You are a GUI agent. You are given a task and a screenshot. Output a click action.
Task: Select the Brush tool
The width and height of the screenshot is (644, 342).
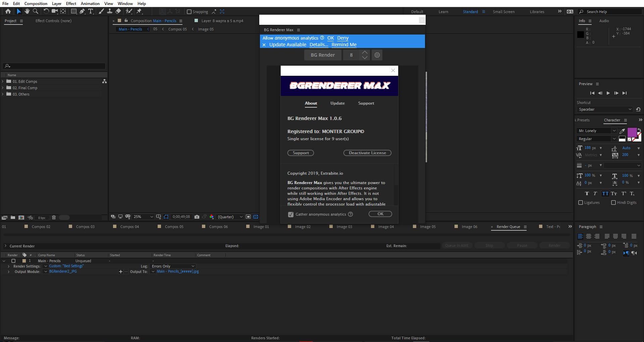tap(101, 11)
